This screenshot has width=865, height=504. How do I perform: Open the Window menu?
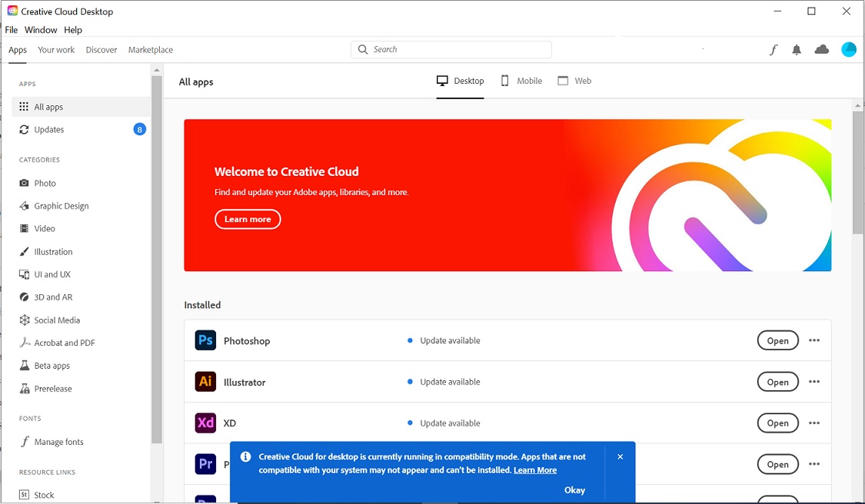tap(41, 30)
